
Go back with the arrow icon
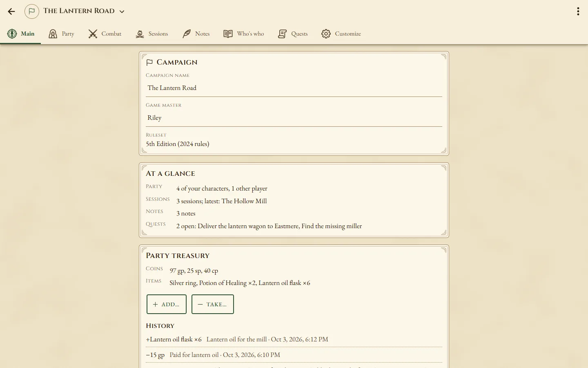[11, 11]
